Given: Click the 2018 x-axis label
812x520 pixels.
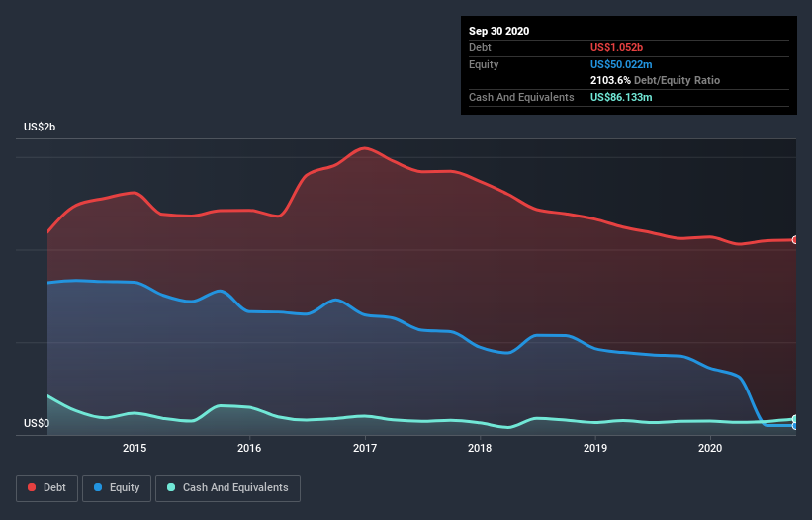Looking at the screenshot, I should (x=480, y=448).
